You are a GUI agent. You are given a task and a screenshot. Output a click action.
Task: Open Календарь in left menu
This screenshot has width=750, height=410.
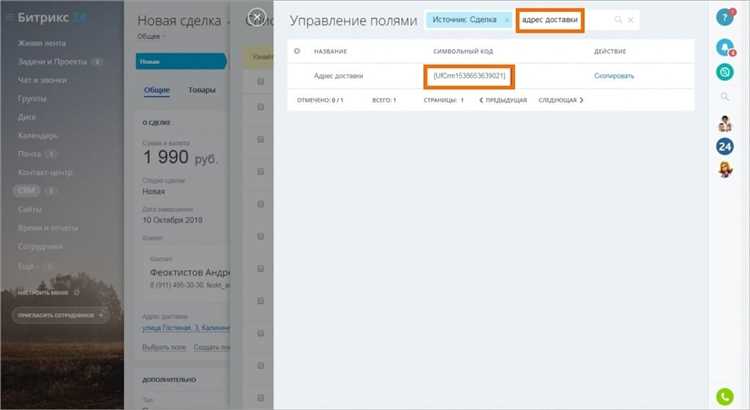click(38, 135)
